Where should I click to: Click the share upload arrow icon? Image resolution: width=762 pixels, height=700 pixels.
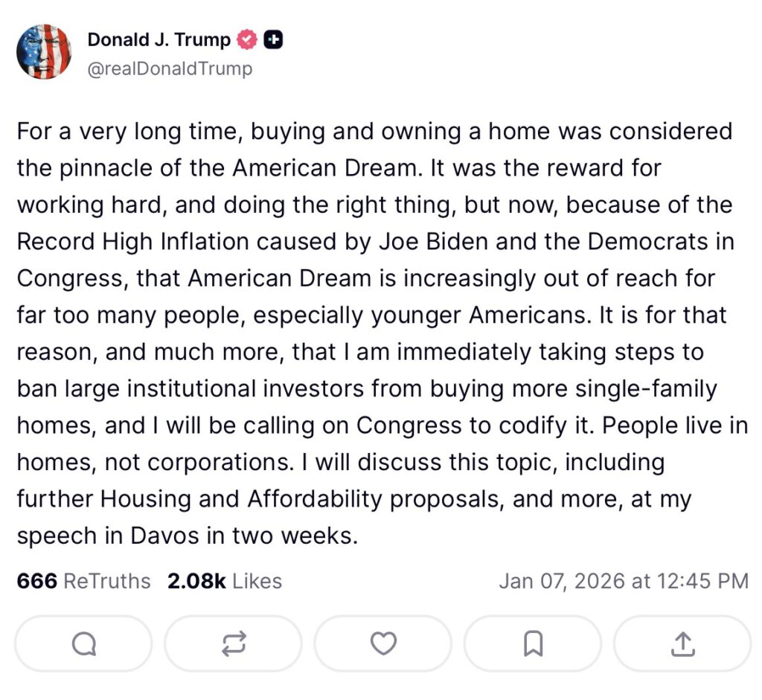(x=682, y=643)
